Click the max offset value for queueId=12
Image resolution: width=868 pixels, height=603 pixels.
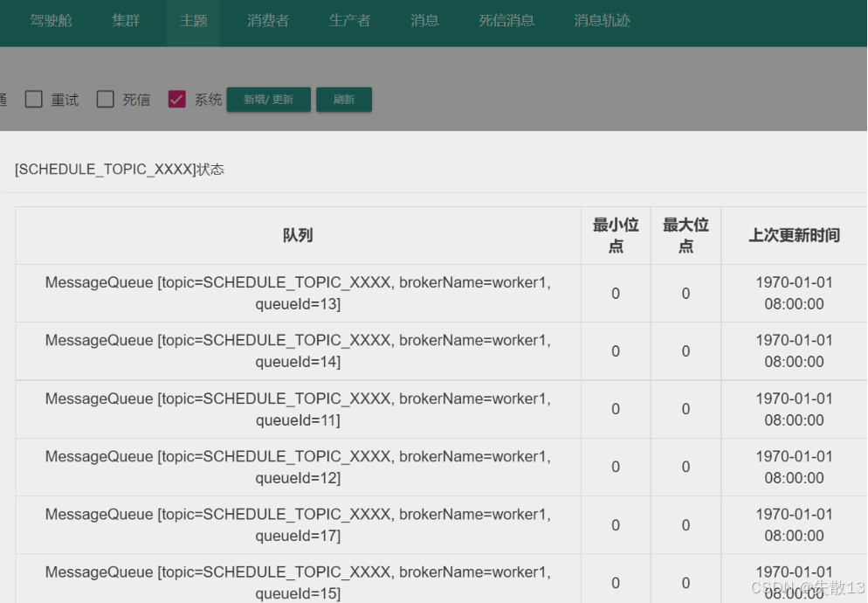[x=685, y=467]
